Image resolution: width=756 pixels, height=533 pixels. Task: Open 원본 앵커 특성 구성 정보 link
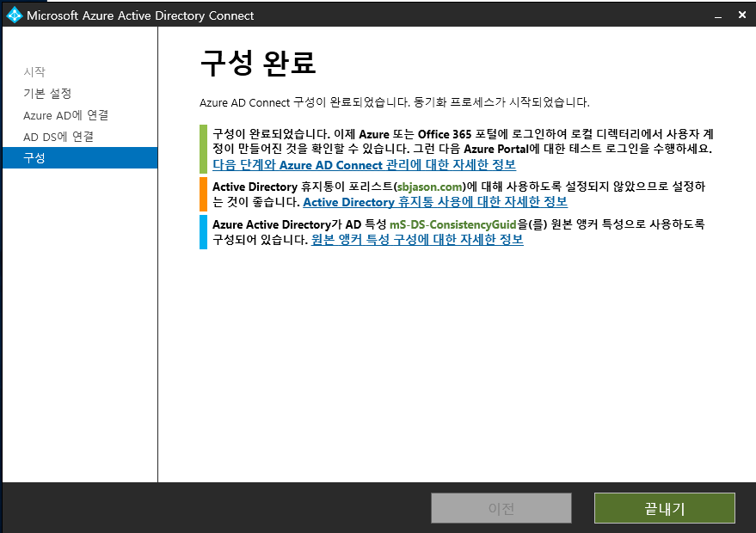point(417,240)
